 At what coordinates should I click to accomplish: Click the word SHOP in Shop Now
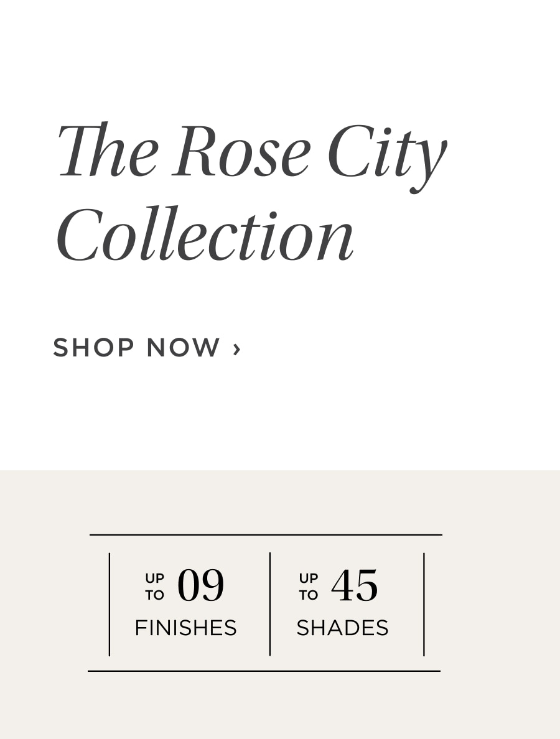(93, 347)
